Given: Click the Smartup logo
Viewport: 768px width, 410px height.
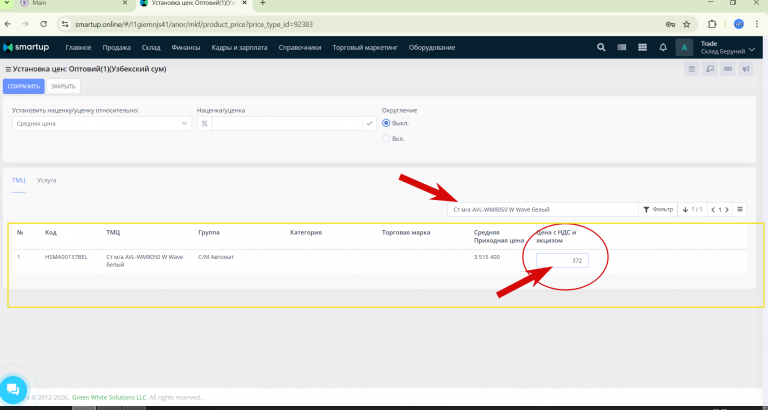Looking at the screenshot, I should point(26,48).
